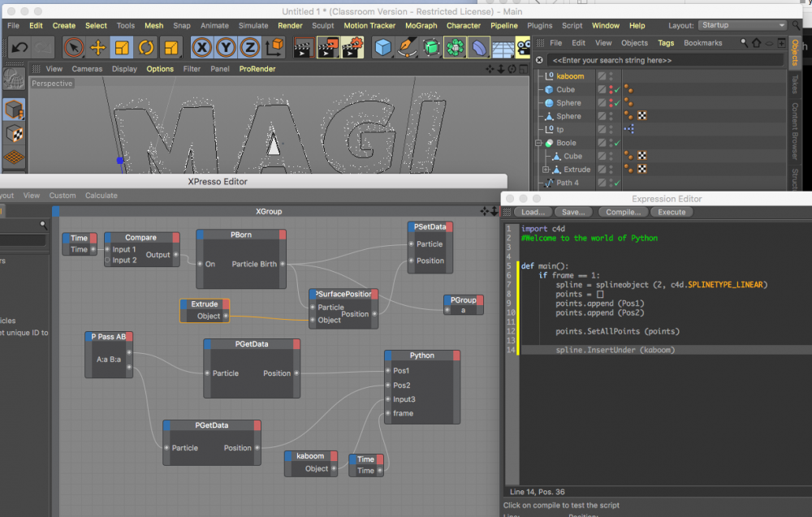Viewport: 812px width, 517px height.
Task: Collapse the Boole object hierarchy
Action: tap(539, 143)
